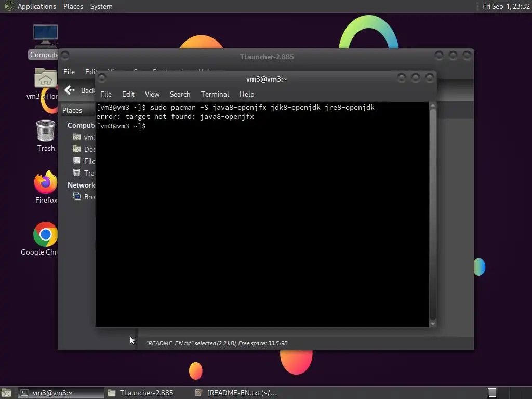The height and width of the screenshot is (399, 532).
Task: Switch to README-EN.txt taskbar button
Action: (236, 393)
